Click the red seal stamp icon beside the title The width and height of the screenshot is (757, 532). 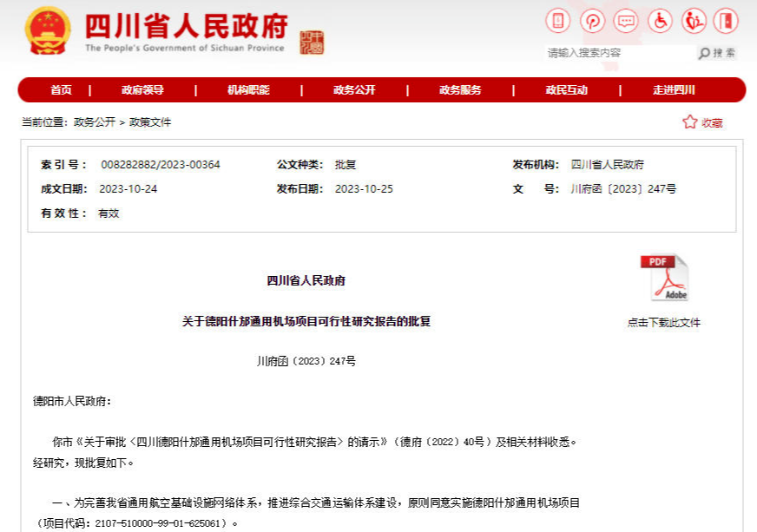(x=312, y=43)
